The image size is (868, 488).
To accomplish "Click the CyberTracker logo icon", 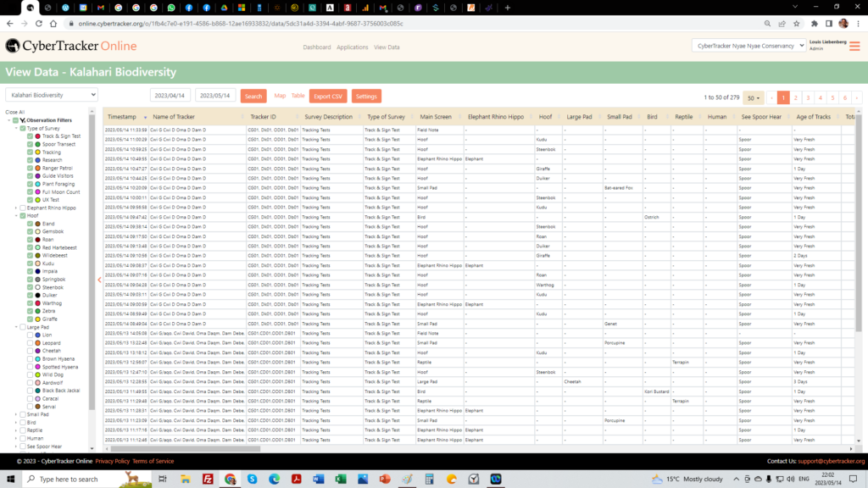I will pyautogui.click(x=13, y=46).
